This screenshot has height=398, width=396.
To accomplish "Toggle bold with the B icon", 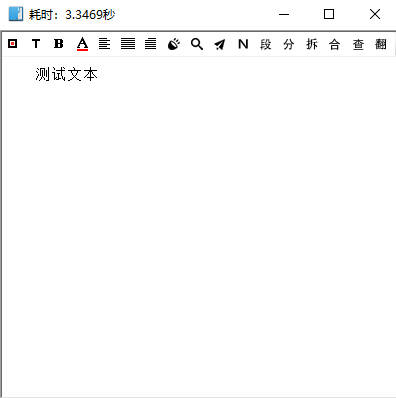I will 59,44.
